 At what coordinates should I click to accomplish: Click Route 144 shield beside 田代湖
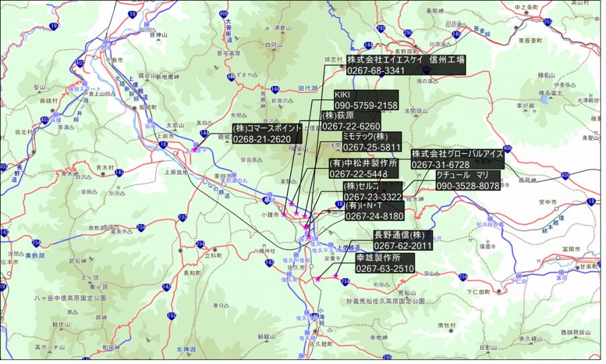(x=275, y=89)
